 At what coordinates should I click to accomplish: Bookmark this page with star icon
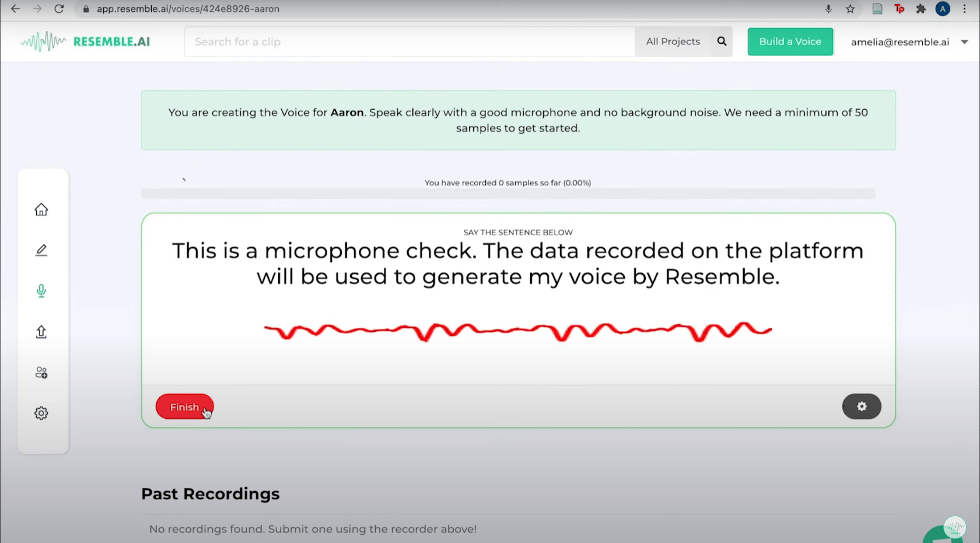click(850, 9)
